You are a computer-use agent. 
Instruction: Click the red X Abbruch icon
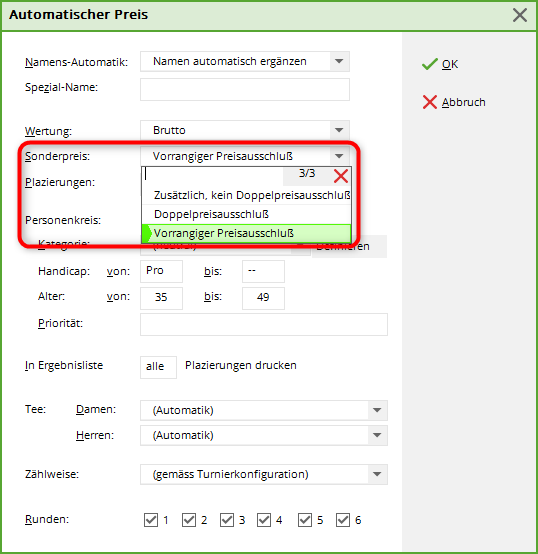(430, 102)
